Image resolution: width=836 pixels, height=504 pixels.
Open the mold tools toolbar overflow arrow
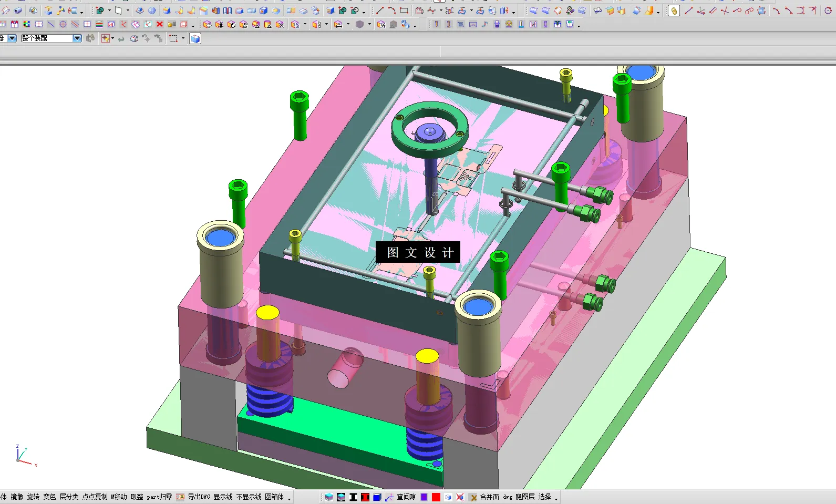pos(579,25)
